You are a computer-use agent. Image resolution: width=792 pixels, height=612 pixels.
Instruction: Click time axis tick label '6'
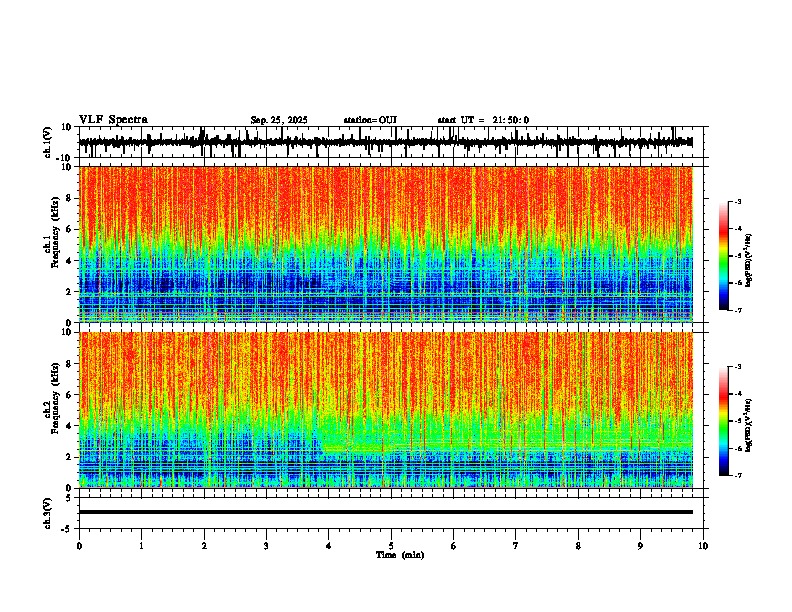454,546
